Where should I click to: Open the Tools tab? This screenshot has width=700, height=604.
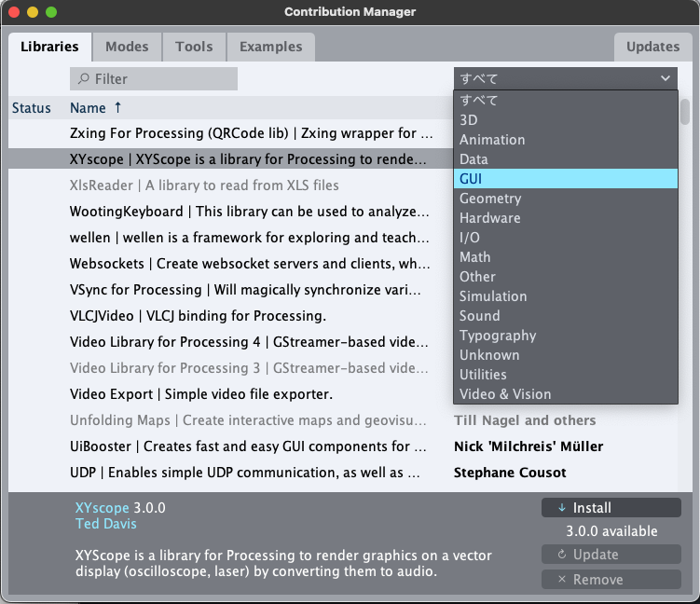click(x=194, y=47)
